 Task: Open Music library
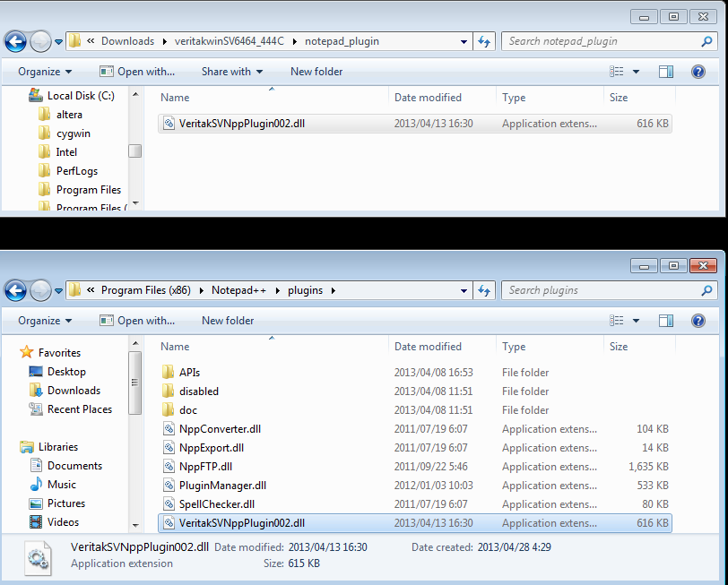53,485
